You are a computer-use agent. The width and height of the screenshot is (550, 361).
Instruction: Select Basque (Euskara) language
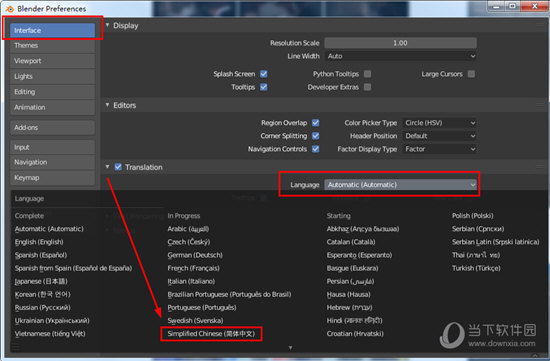352,268
